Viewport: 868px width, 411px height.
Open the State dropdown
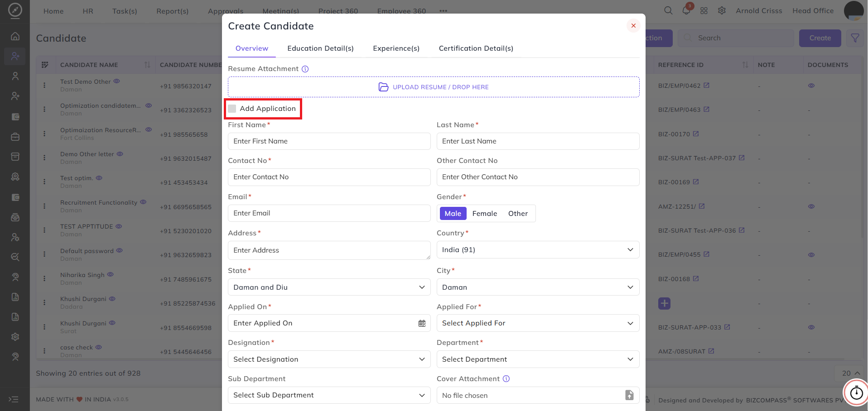coord(329,287)
